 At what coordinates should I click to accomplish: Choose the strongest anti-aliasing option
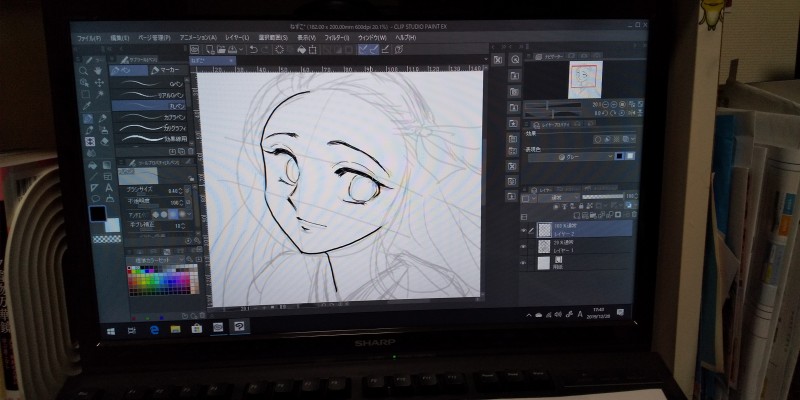[182, 215]
